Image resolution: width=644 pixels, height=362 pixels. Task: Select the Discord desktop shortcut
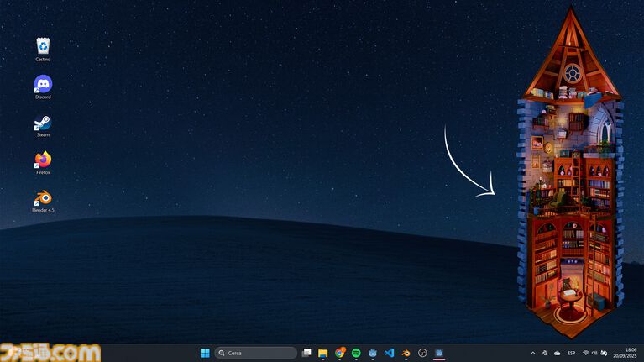pos(43,87)
